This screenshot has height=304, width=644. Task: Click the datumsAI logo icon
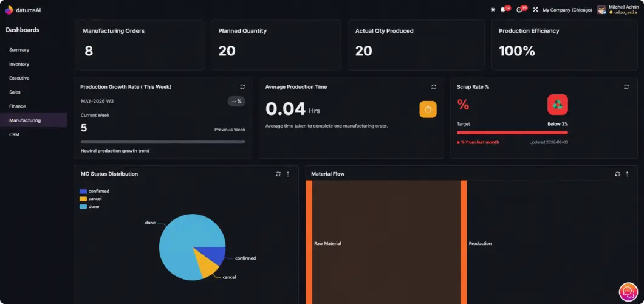click(x=9, y=10)
